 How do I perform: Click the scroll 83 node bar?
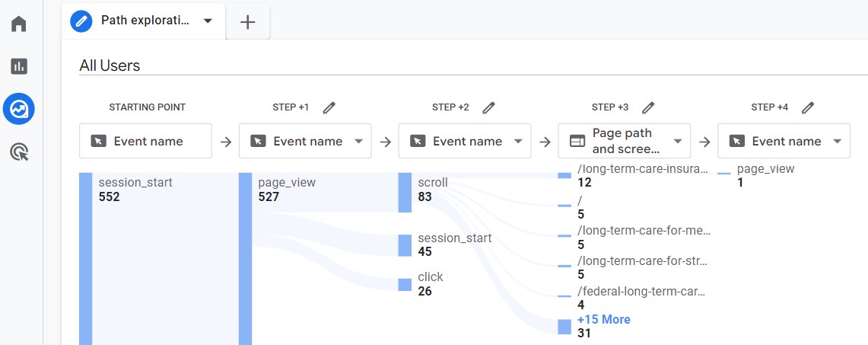405,193
